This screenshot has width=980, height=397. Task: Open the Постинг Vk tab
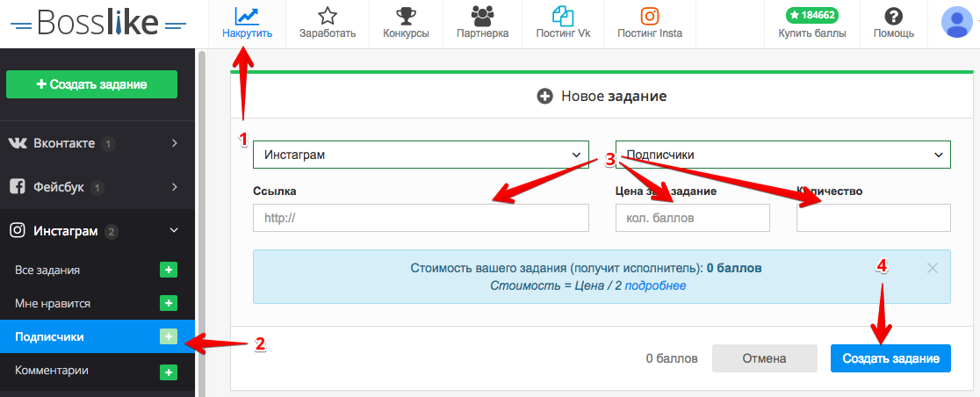(563, 24)
